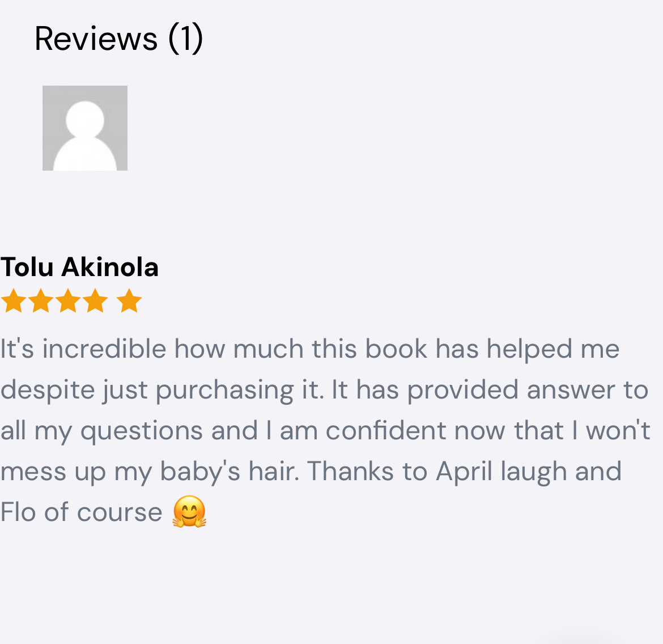Viewport: 663px width, 644px height.
Task: Click the line starting "despite just purchasing"
Action: tap(324, 390)
